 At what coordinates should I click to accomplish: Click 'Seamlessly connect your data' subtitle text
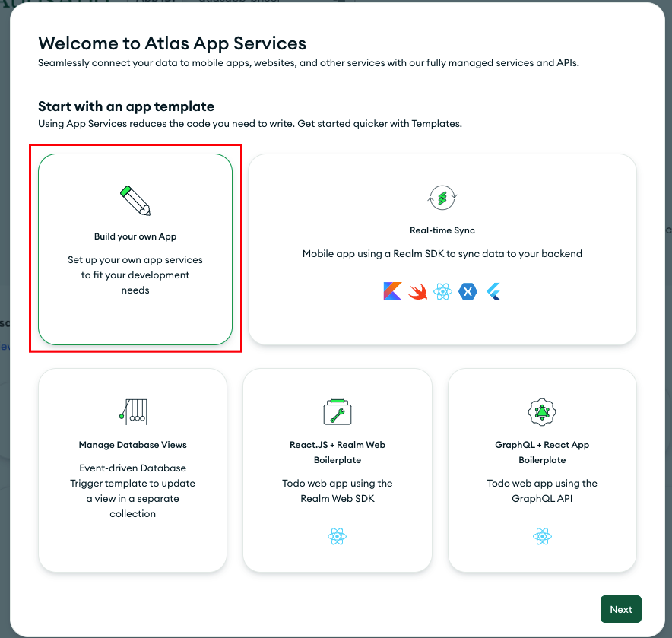click(x=309, y=62)
